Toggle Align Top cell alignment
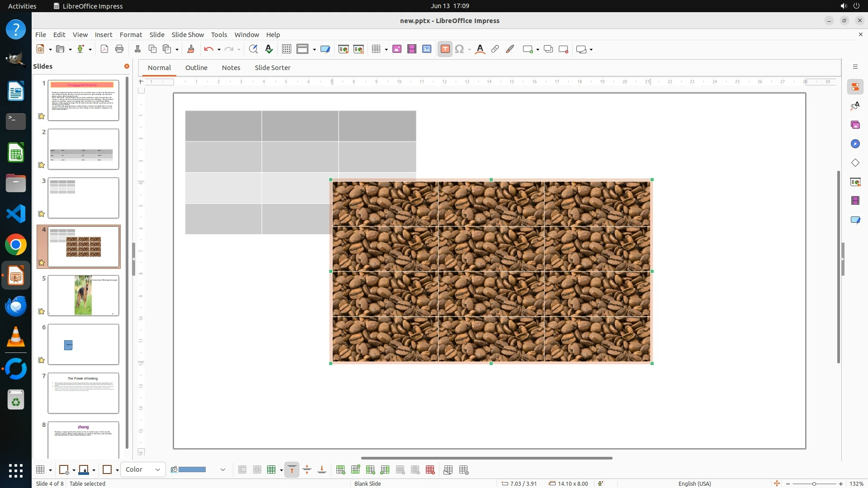The width and height of the screenshot is (868, 488). pyautogui.click(x=292, y=470)
